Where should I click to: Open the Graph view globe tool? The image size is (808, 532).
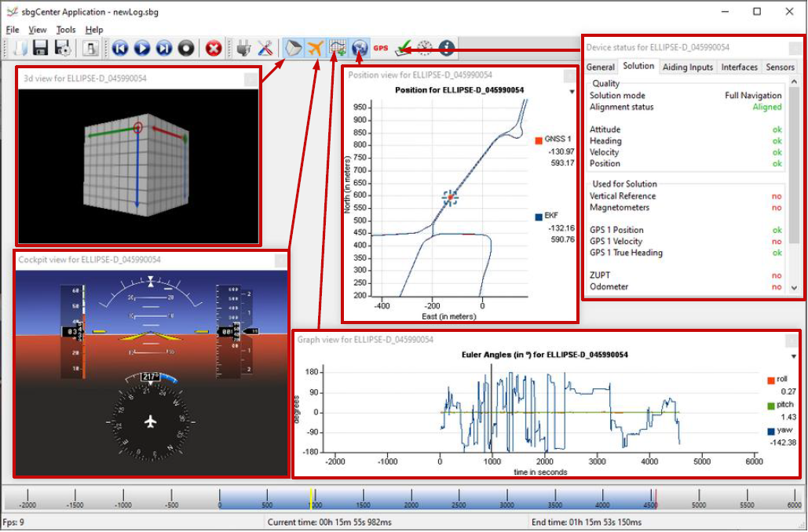tap(359, 47)
